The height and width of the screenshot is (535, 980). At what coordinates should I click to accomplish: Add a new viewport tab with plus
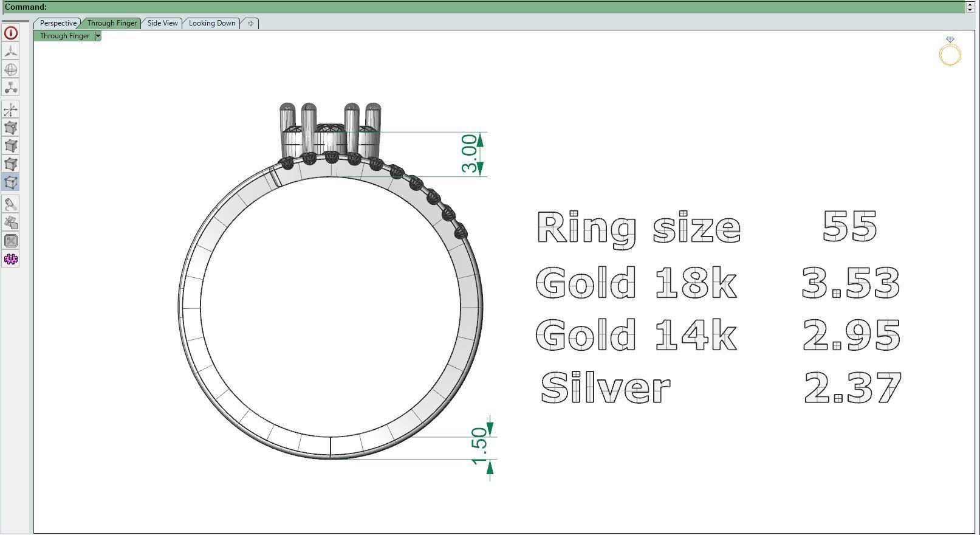250,23
